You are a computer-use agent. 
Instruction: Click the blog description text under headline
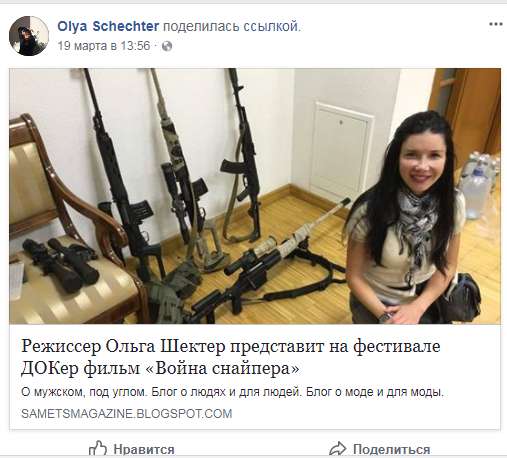click(232, 392)
